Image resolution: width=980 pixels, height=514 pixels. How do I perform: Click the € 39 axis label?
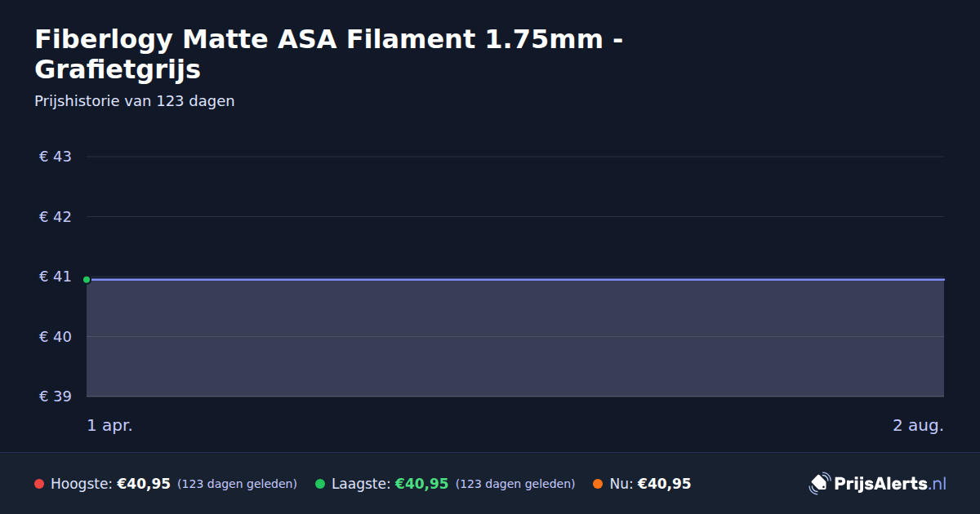pos(56,397)
